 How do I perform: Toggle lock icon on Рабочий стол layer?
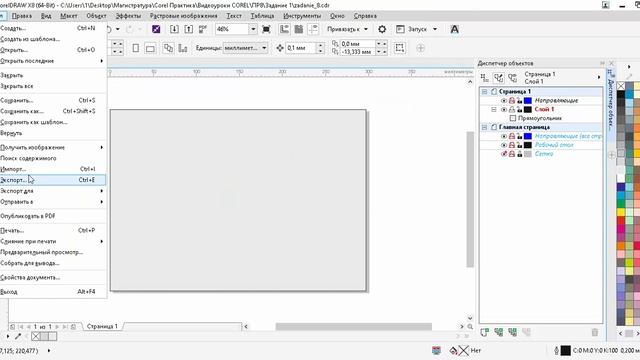pyautogui.click(x=520, y=145)
